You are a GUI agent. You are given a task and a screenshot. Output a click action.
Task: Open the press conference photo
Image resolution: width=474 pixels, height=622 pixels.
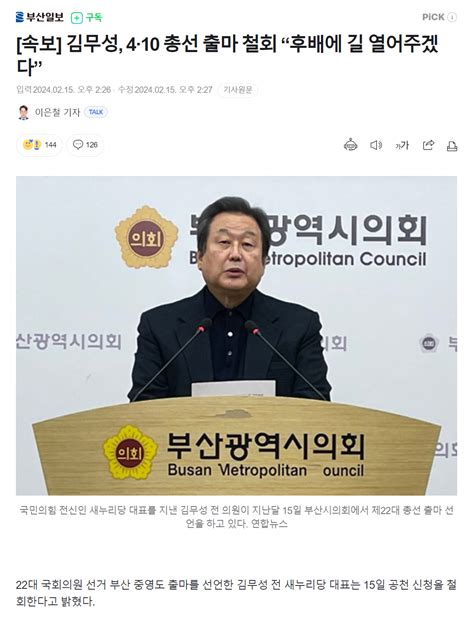(236, 336)
